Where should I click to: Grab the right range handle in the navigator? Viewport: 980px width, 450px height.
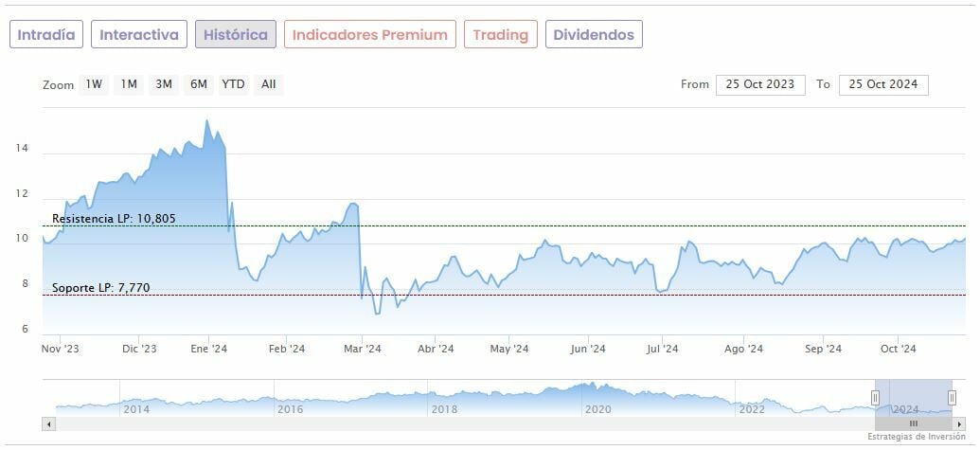tap(952, 398)
